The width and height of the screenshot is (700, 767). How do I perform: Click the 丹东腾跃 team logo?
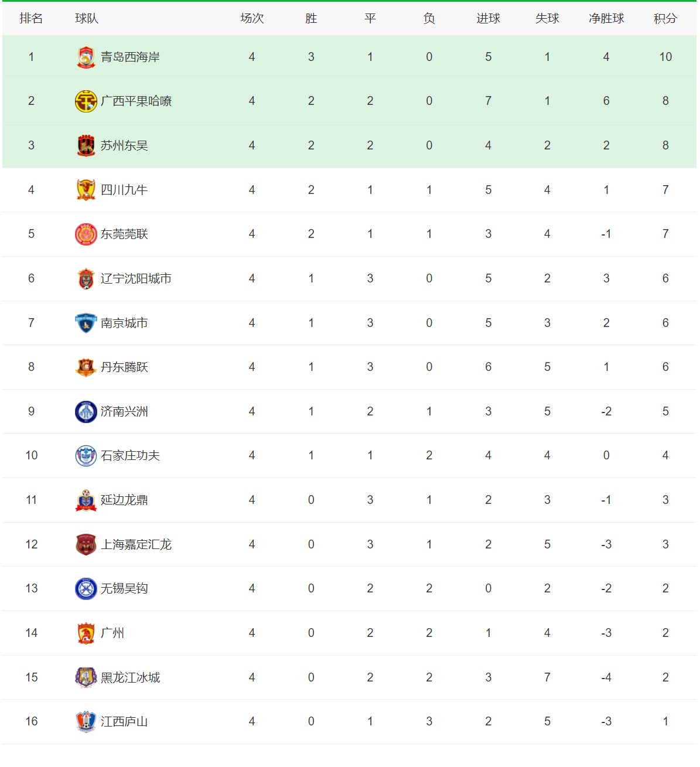click(x=86, y=367)
